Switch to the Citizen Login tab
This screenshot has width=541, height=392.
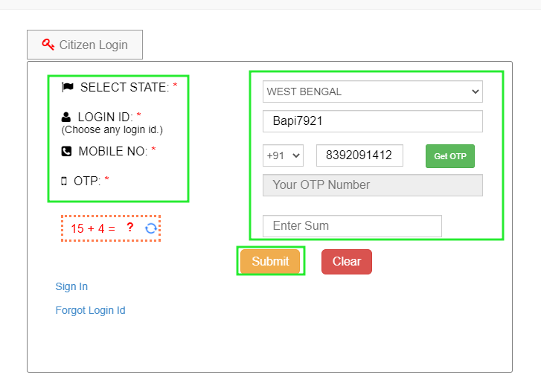[x=85, y=45]
